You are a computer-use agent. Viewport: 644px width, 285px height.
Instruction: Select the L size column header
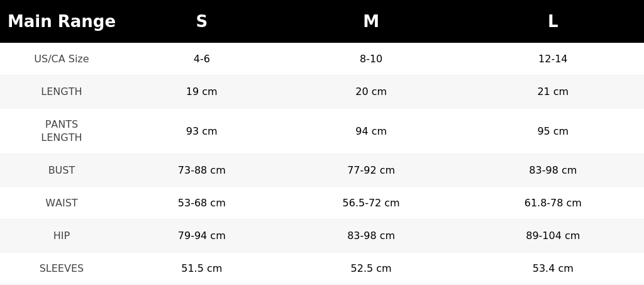(553, 21)
